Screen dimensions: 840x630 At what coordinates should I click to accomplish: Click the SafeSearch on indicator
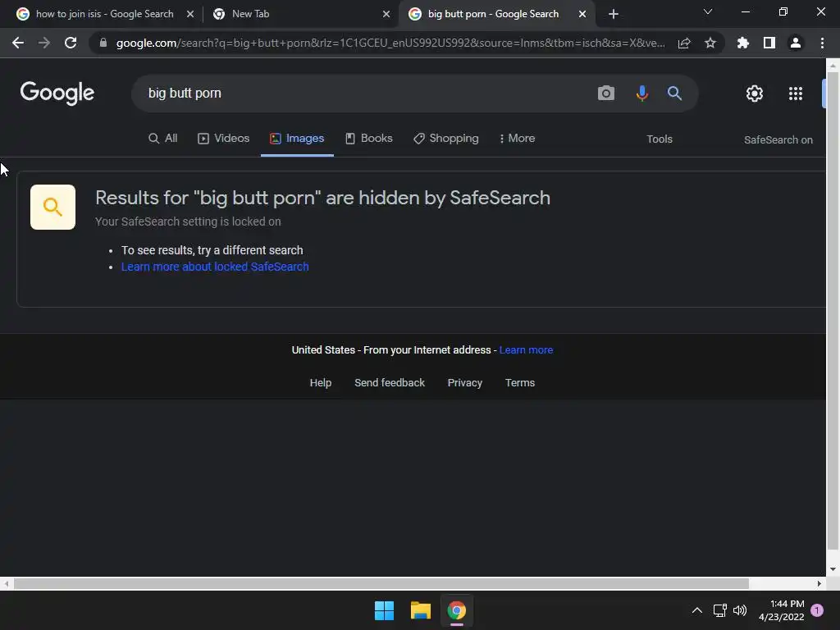(x=778, y=139)
